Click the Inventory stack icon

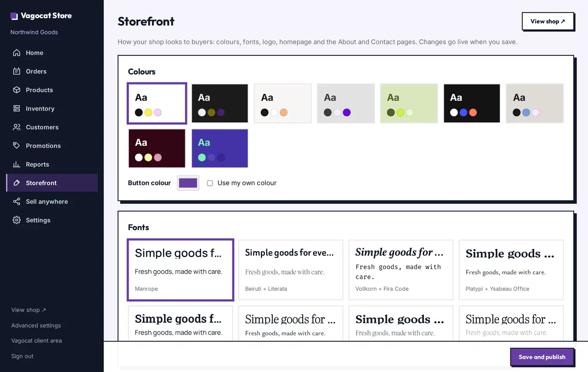click(x=16, y=108)
